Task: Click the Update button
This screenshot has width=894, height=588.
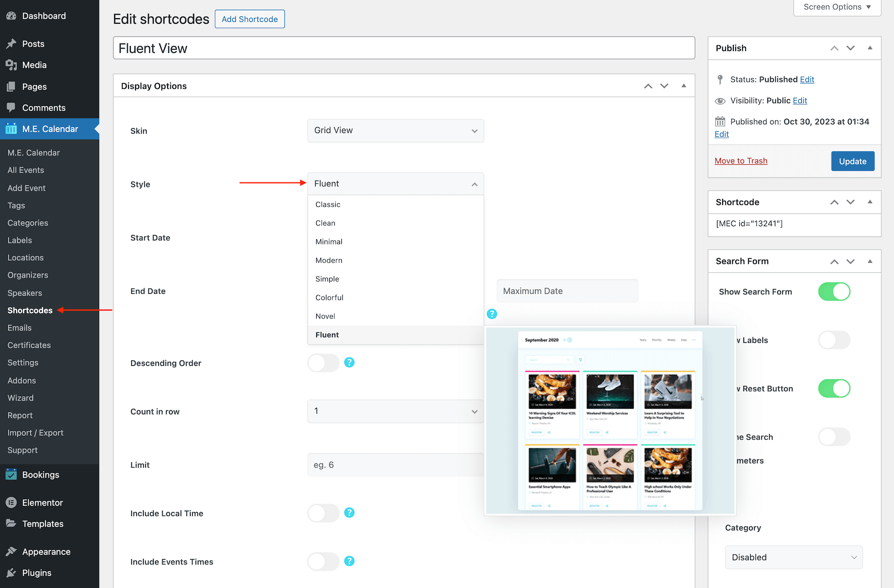Action: [852, 161]
